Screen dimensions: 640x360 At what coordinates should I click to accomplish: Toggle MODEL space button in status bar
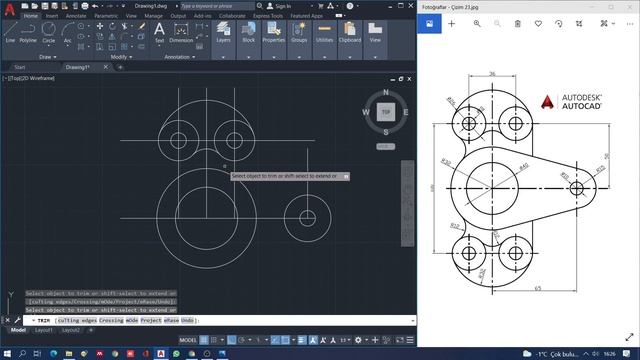[188, 340]
